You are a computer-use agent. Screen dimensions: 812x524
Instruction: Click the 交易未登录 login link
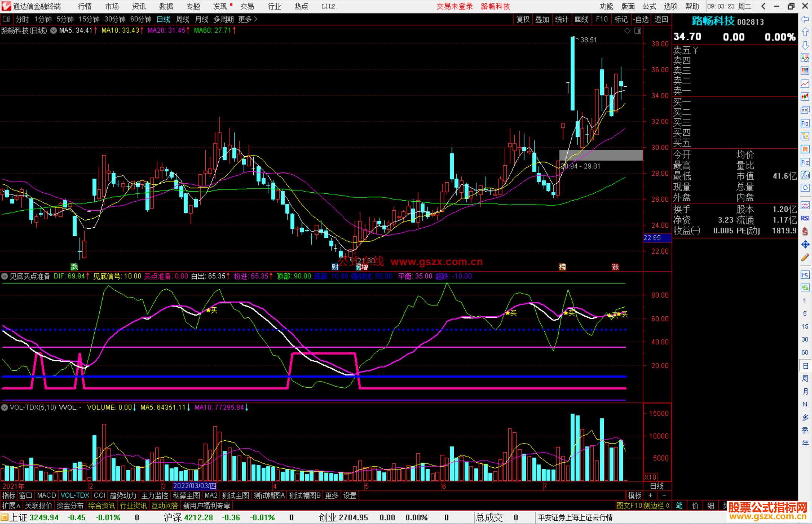[454, 6]
